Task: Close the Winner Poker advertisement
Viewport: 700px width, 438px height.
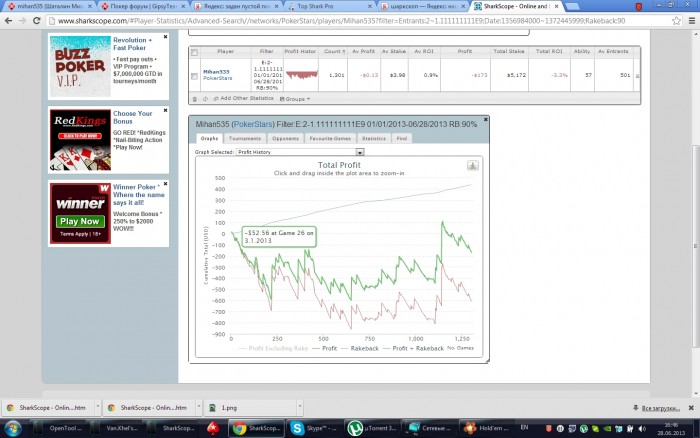Action: click(x=165, y=184)
